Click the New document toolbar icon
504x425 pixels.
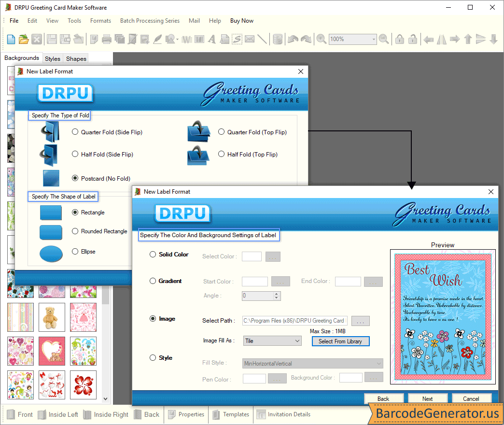click(11, 39)
